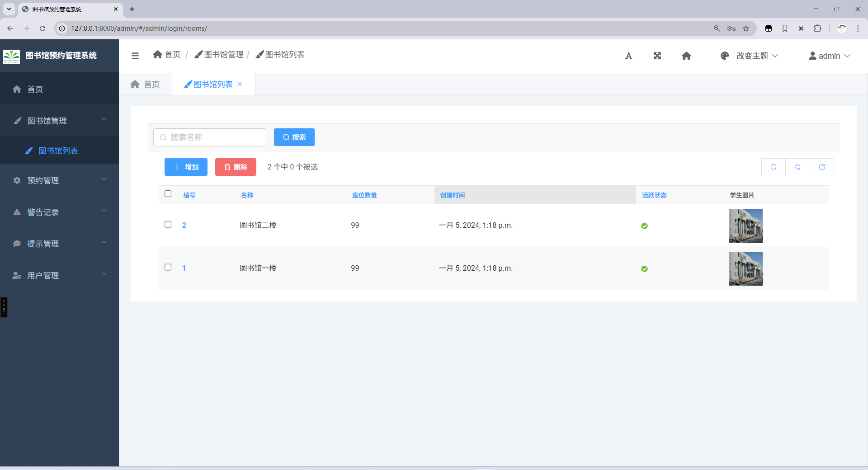The width and height of the screenshot is (868, 470).
Task: Click green active status icon for 图书馆一楼
Action: tap(644, 269)
